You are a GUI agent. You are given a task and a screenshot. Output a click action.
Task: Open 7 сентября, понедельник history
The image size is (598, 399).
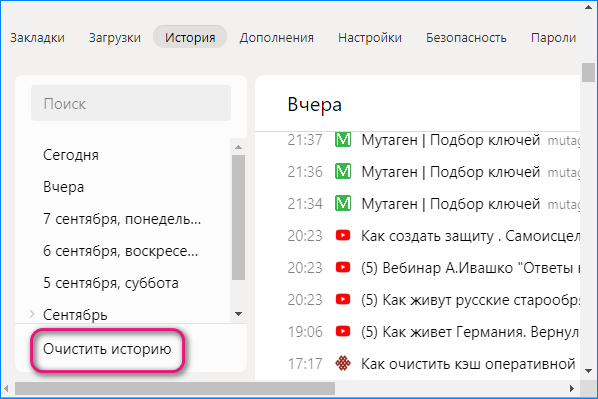(122, 219)
